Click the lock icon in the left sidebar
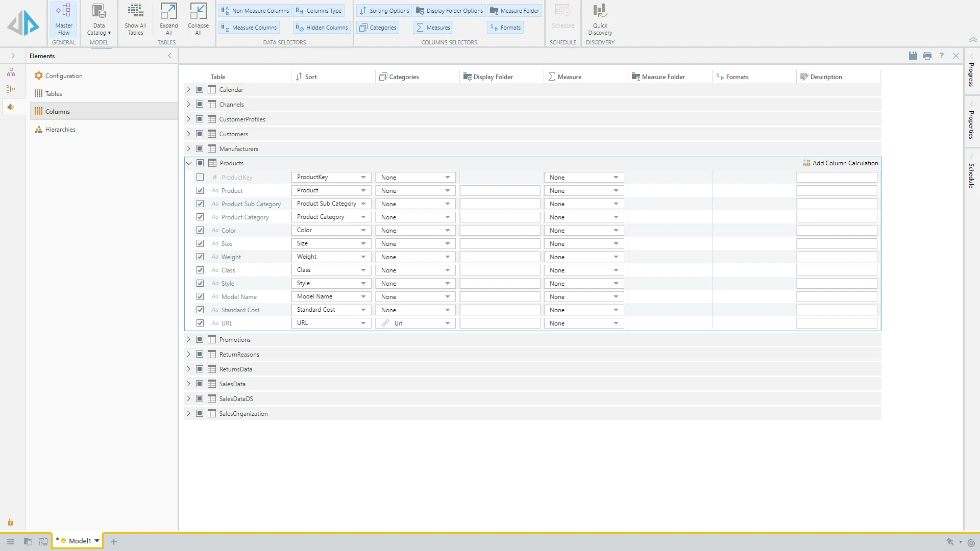This screenshot has width=980, height=551. point(11,522)
